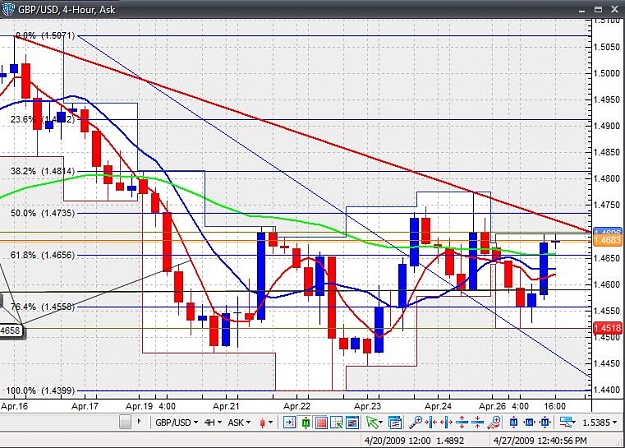Click the Apr.17 date on time axis
This screenshot has height=448, width=625.
click(x=85, y=406)
